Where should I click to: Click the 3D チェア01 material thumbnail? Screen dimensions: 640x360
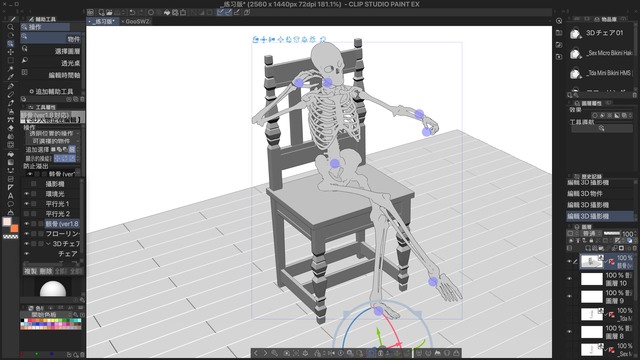[575, 33]
